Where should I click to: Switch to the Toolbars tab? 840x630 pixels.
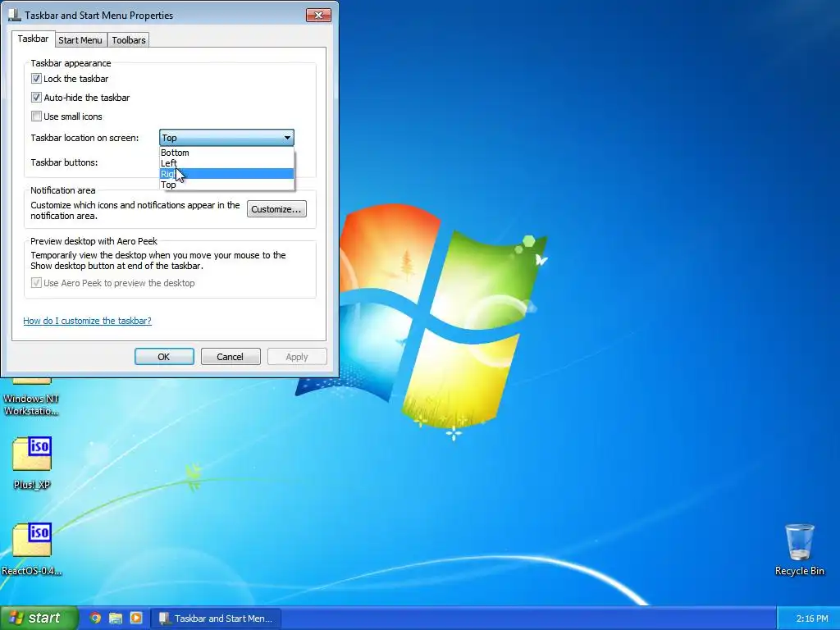click(x=129, y=40)
